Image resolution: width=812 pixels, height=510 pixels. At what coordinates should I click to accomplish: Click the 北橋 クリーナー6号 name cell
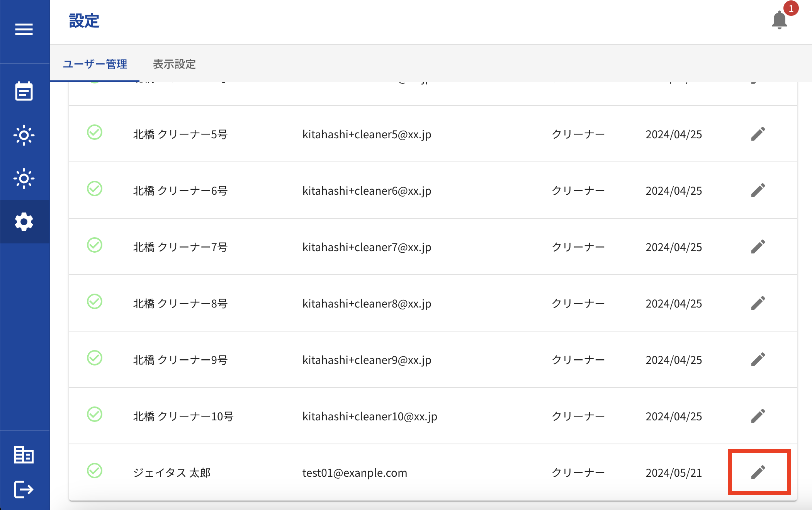pos(180,191)
